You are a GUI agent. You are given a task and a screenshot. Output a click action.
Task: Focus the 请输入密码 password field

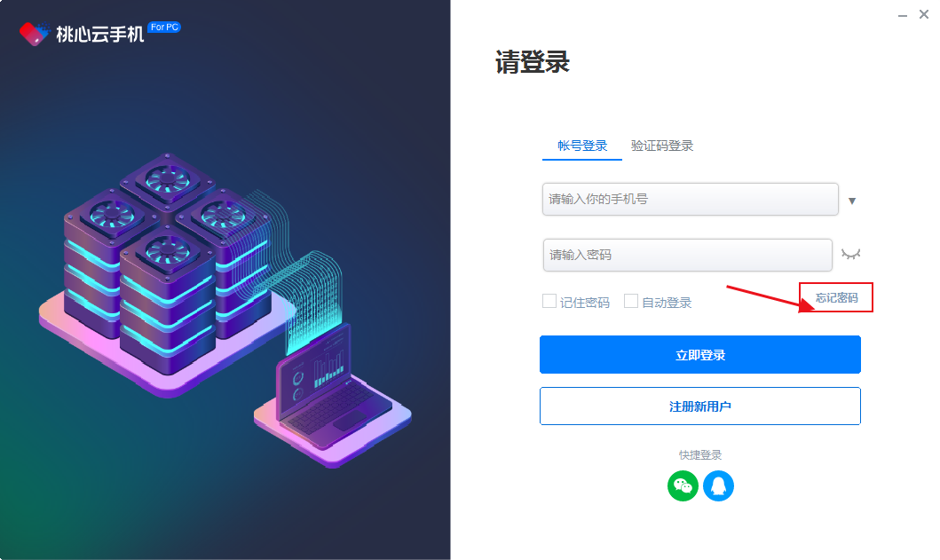point(688,255)
